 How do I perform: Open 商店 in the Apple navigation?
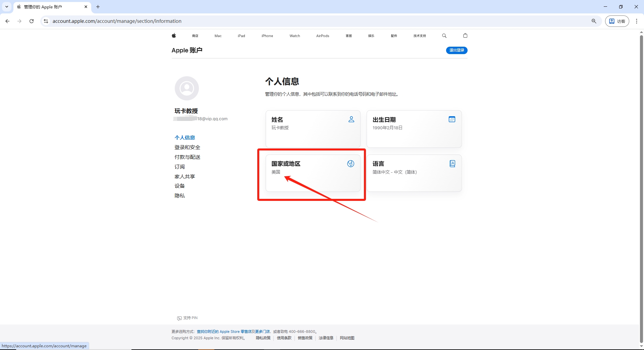pos(195,36)
